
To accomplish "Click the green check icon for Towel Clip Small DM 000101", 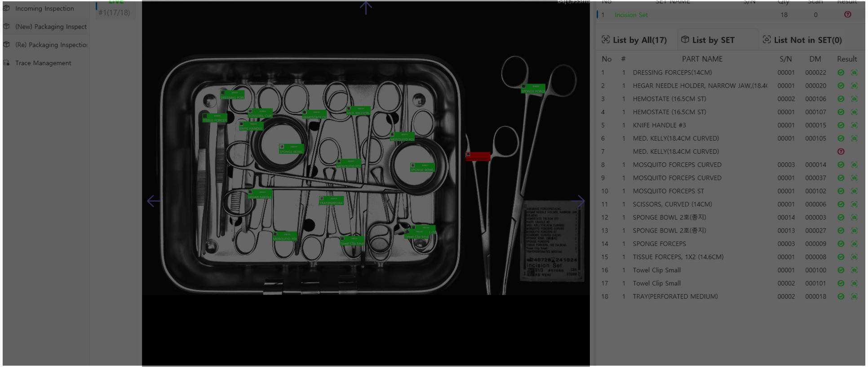I will point(841,283).
